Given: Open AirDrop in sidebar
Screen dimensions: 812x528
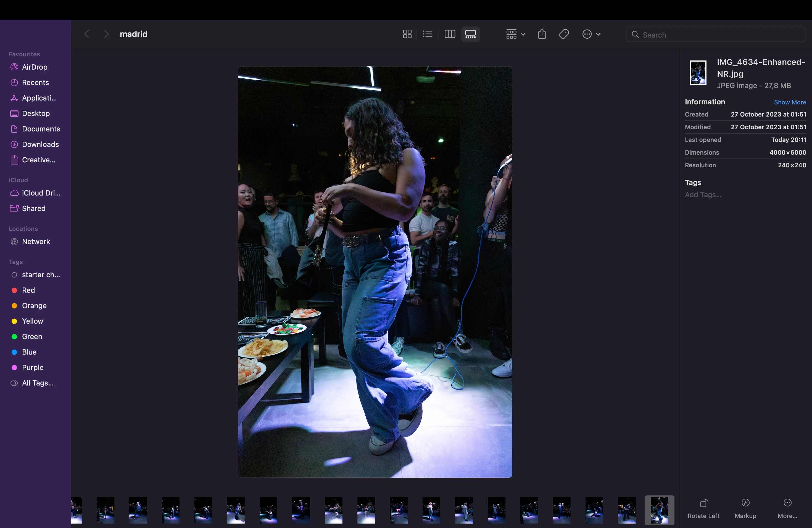Looking at the screenshot, I should click(35, 67).
